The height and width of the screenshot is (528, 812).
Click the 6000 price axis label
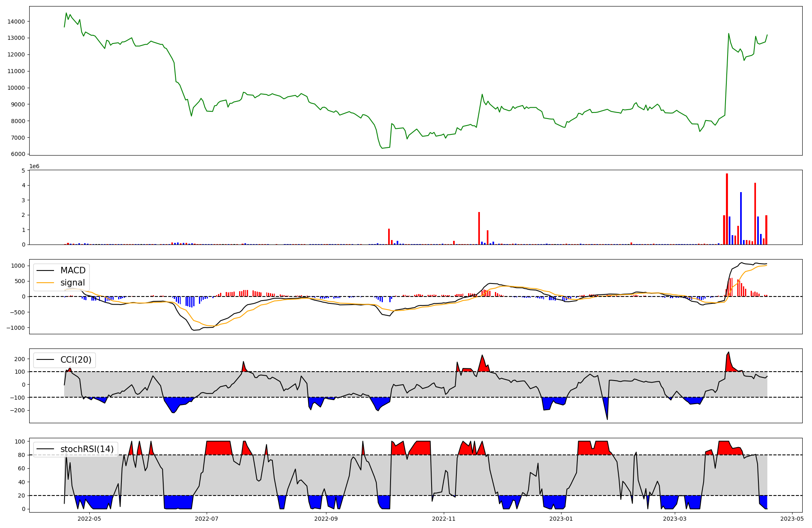click(18, 154)
